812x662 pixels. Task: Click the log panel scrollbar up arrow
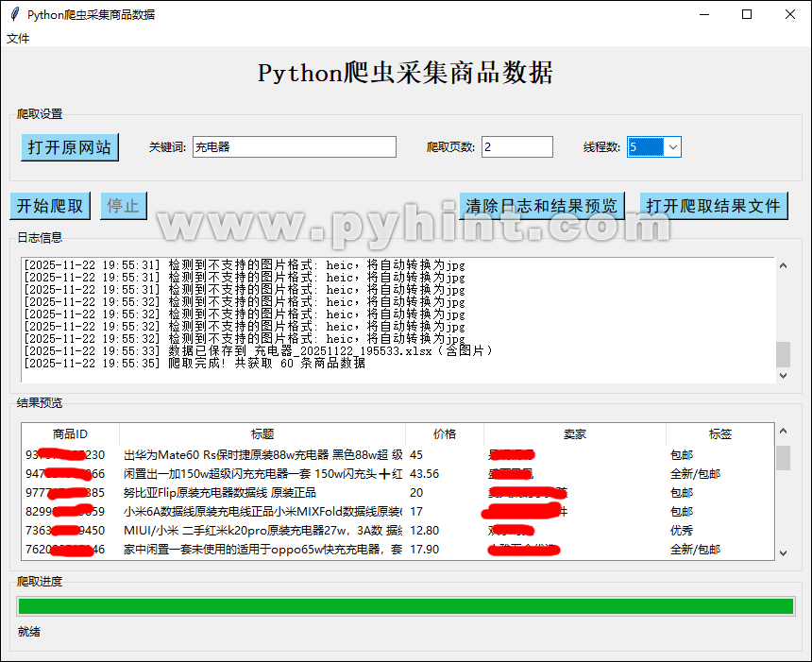[x=783, y=265]
